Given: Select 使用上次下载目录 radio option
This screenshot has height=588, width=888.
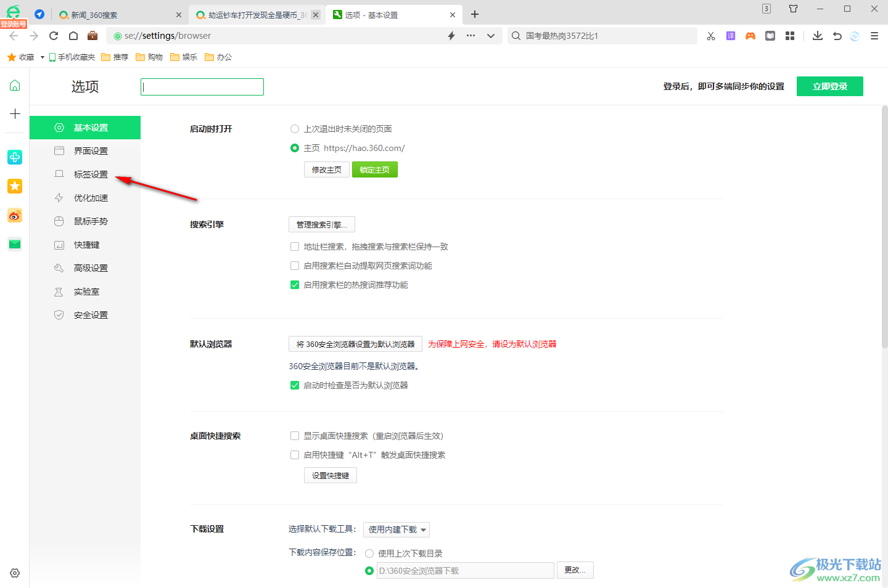Looking at the screenshot, I should tap(369, 553).
